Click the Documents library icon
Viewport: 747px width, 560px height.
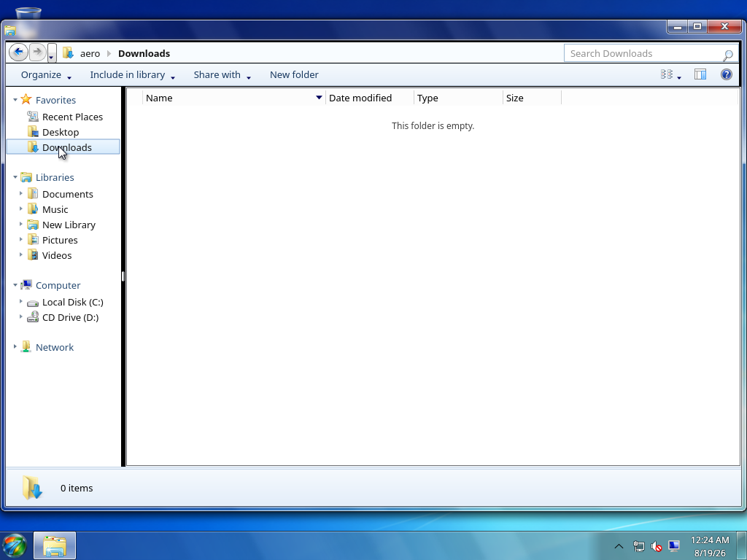point(33,193)
